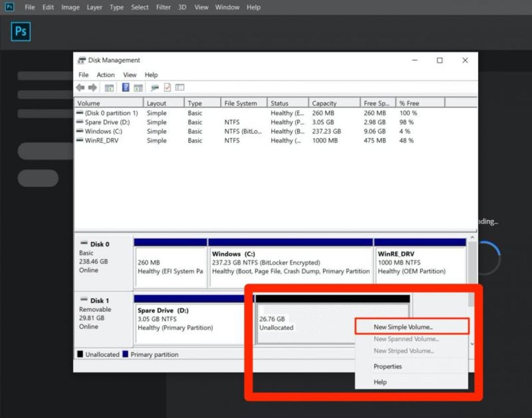
Task: Open Photoshop Window menu
Action: (x=227, y=7)
